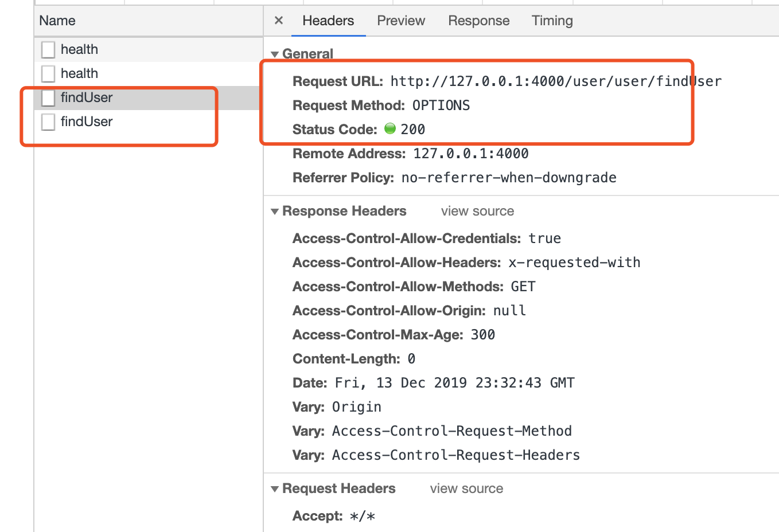
Task: Click file icon of first health request
Action: pyautogui.click(x=48, y=49)
